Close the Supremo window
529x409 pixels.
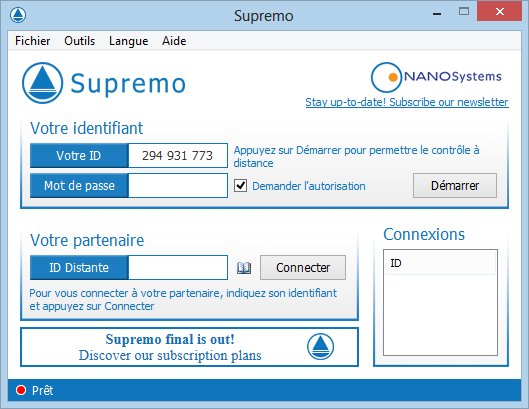pyautogui.click(x=500, y=11)
